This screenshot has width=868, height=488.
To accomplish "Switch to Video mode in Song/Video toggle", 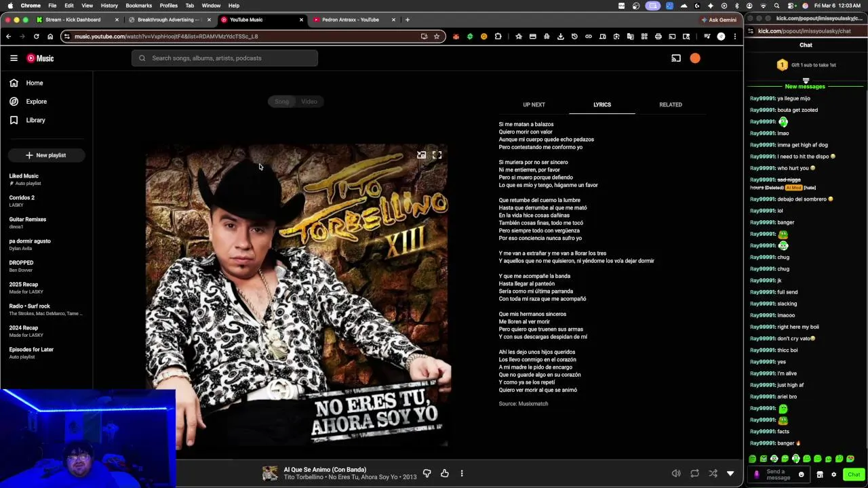I will pos(309,102).
